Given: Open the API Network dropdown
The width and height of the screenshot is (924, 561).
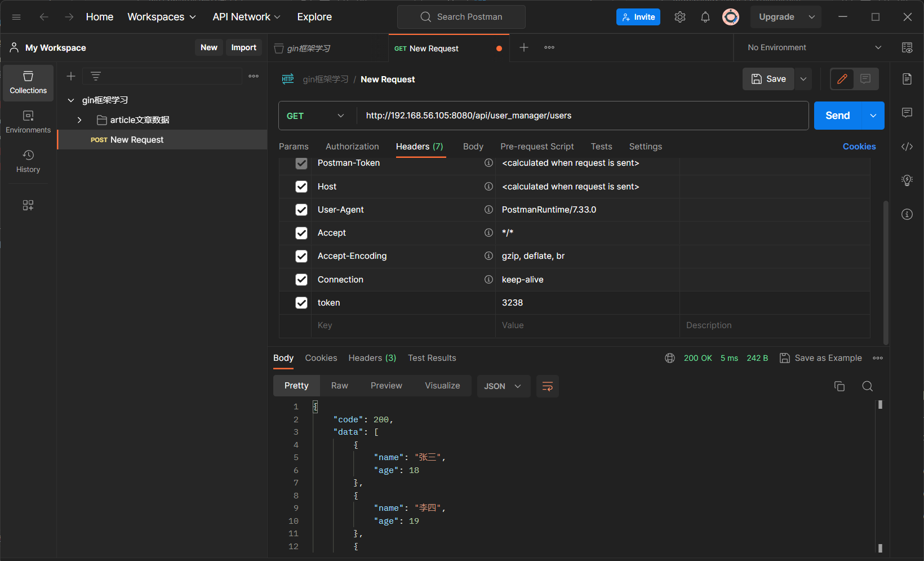Looking at the screenshot, I should 246,17.
